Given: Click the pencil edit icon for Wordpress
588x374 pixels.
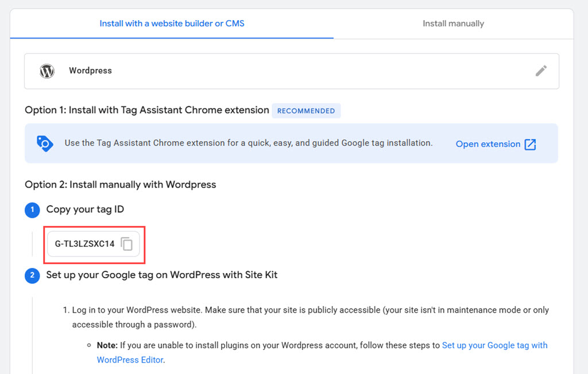Looking at the screenshot, I should 541,71.
